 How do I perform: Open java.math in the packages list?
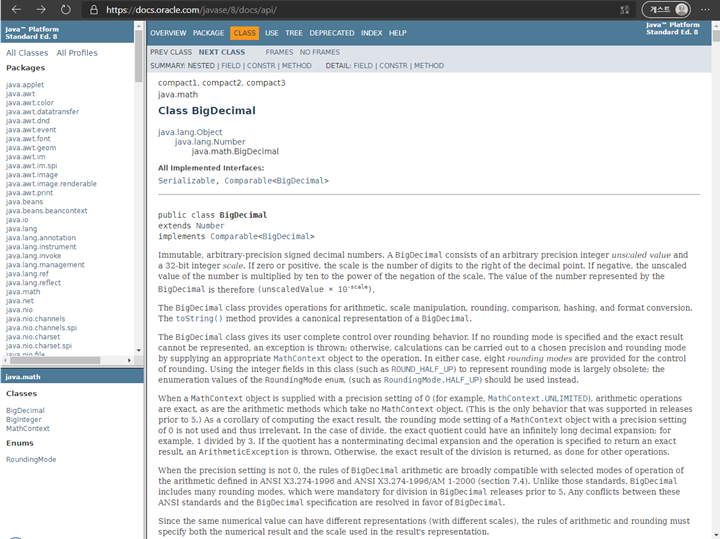tap(23, 292)
